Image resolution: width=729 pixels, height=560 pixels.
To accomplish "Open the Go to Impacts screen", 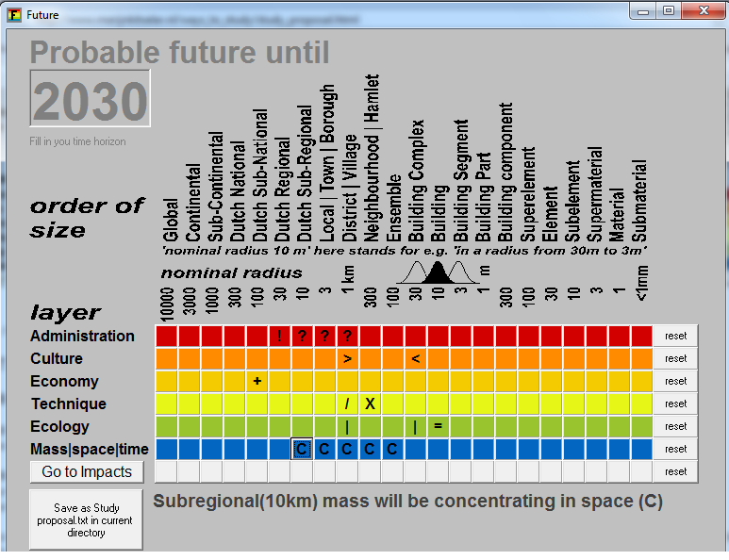I will tap(86, 471).
